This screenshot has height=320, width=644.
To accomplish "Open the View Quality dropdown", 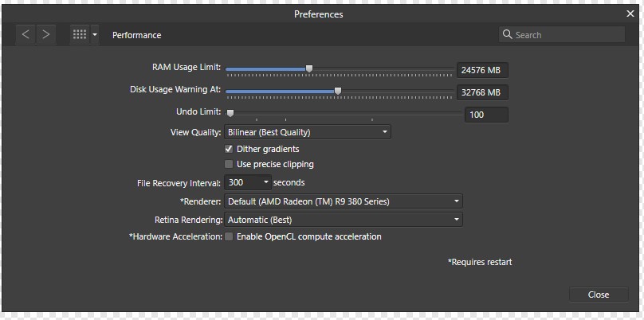I will tap(308, 132).
